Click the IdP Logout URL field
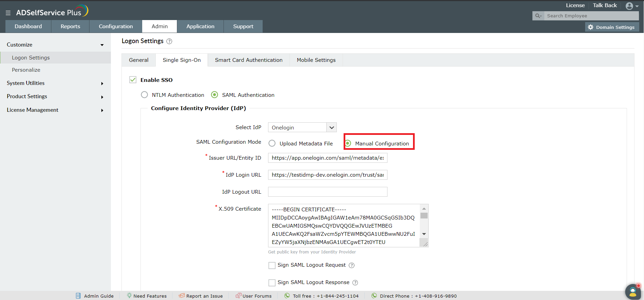 click(x=328, y=192)
